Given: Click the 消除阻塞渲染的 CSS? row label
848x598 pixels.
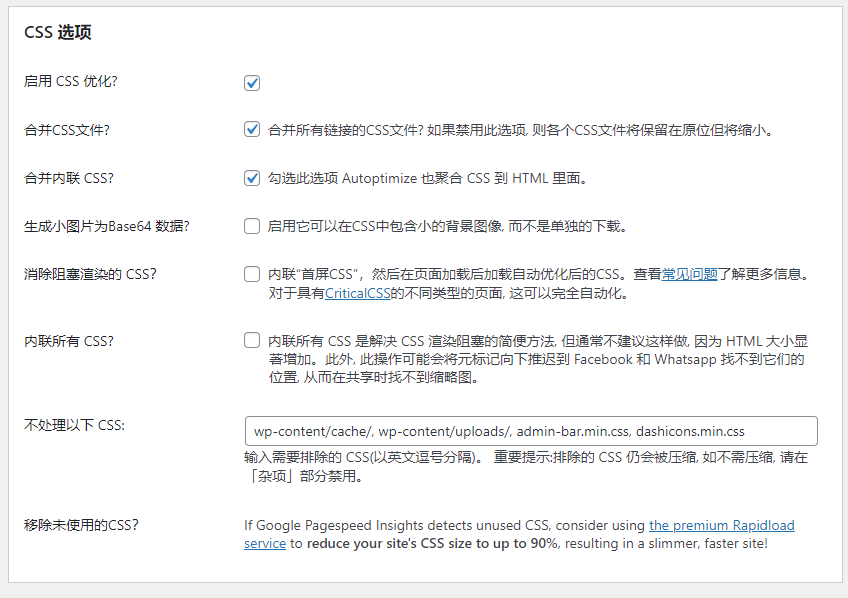Looking at the screenshot, I should (x=90, y=274).
